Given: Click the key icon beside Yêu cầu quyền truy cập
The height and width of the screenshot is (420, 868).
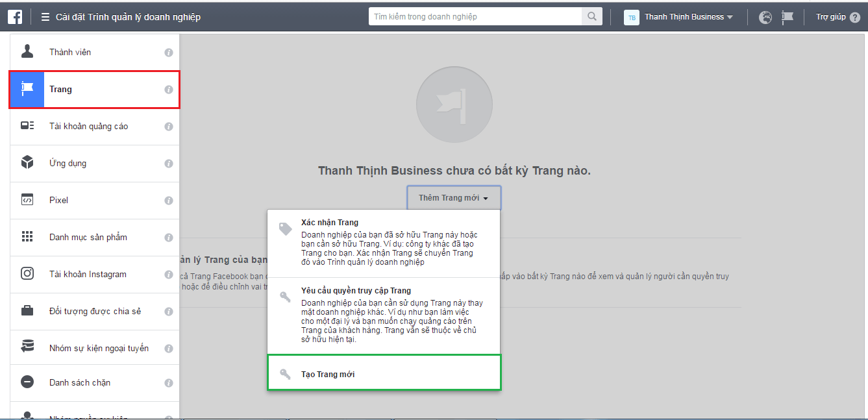Looking at the screenshot, I should coord(285,297).
